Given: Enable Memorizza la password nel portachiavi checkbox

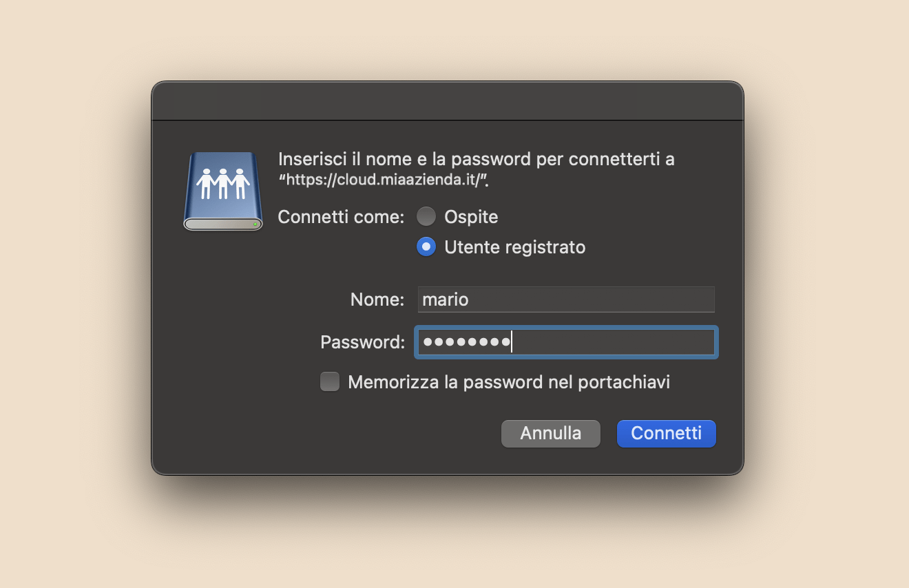Looking at the screenshot, I should tap(330, 381).
